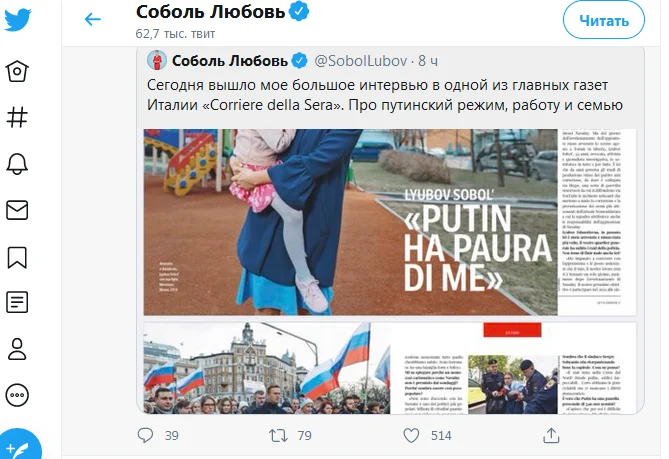Like the tweet with 514 likes

point(411,436)
